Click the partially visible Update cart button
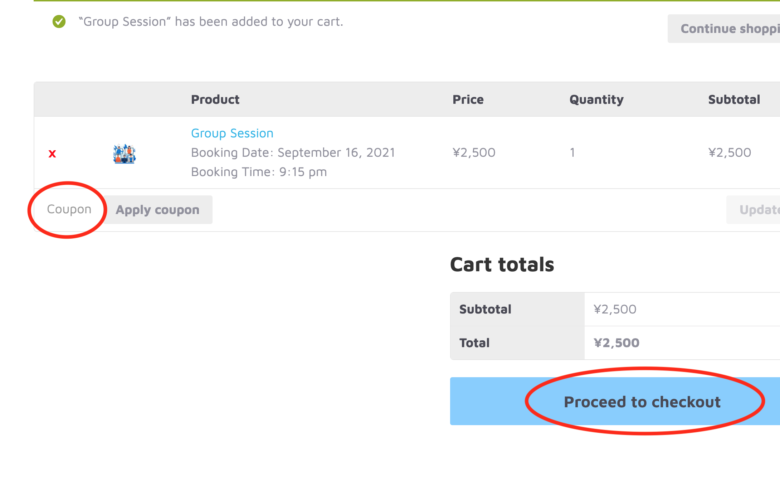Viewport: 780px width, 491px height. 753,209
